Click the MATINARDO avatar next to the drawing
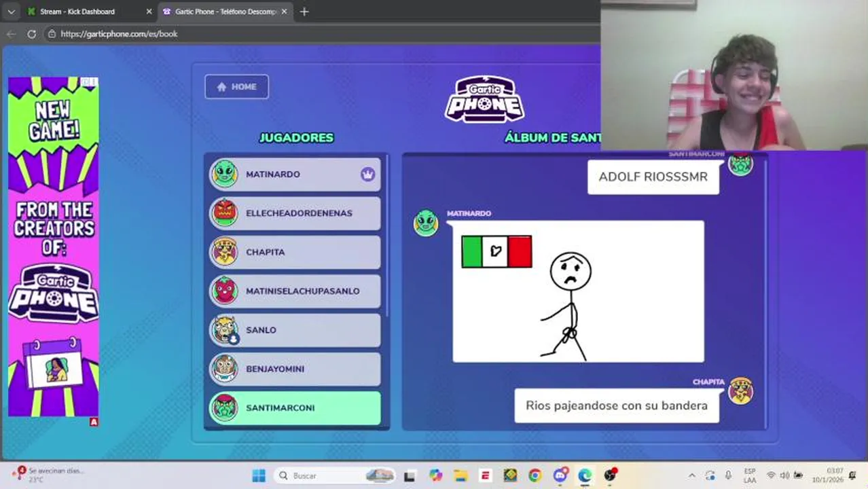 pyautogui.click(x=426, y=223)
